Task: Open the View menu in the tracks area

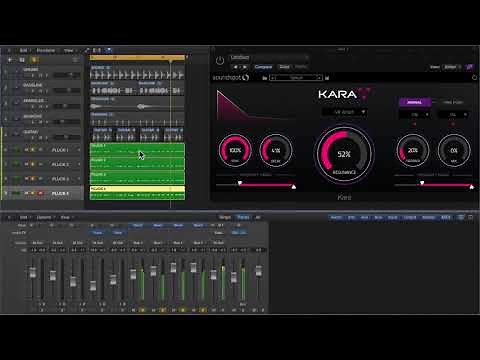Action: pos(68,51)
